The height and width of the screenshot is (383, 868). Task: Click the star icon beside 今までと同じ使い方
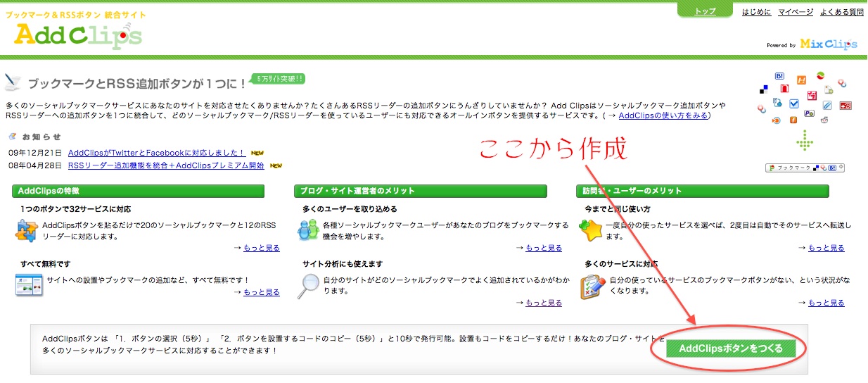coord(590,230)
